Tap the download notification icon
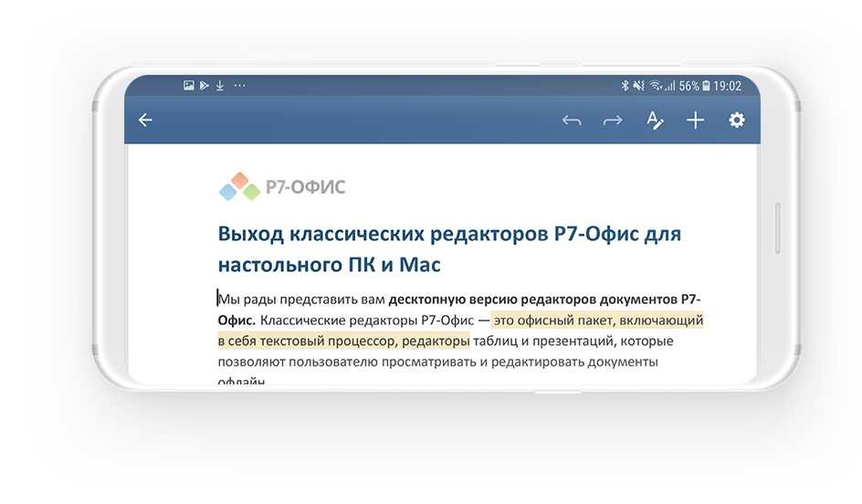862x504 pixels. click(219, 86)
